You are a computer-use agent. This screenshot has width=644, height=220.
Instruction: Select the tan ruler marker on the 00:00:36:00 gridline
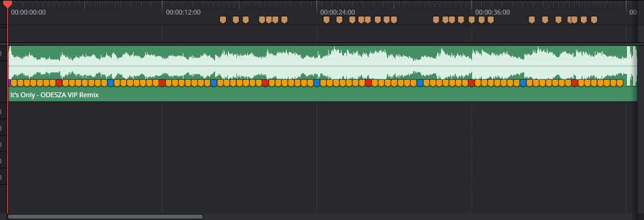click(x=471, y=19)
